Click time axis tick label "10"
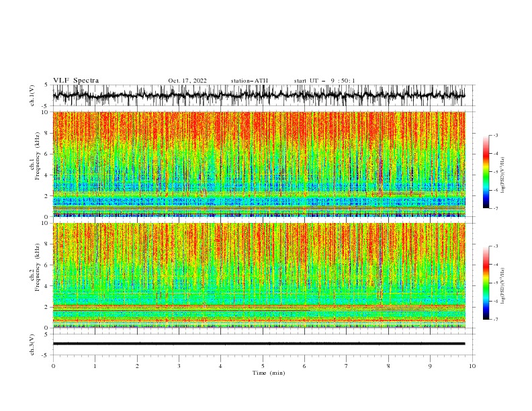Viewport: 532px width, 411px height. [472, 366]
